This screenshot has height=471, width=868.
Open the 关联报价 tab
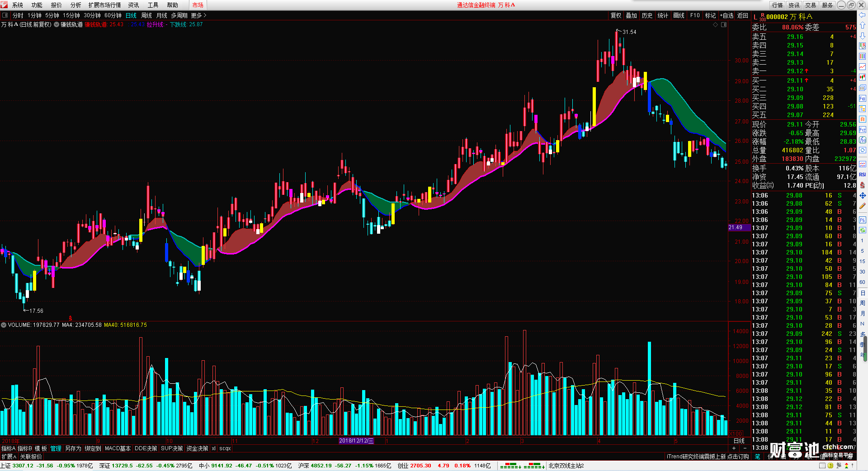tap(31, 457)
